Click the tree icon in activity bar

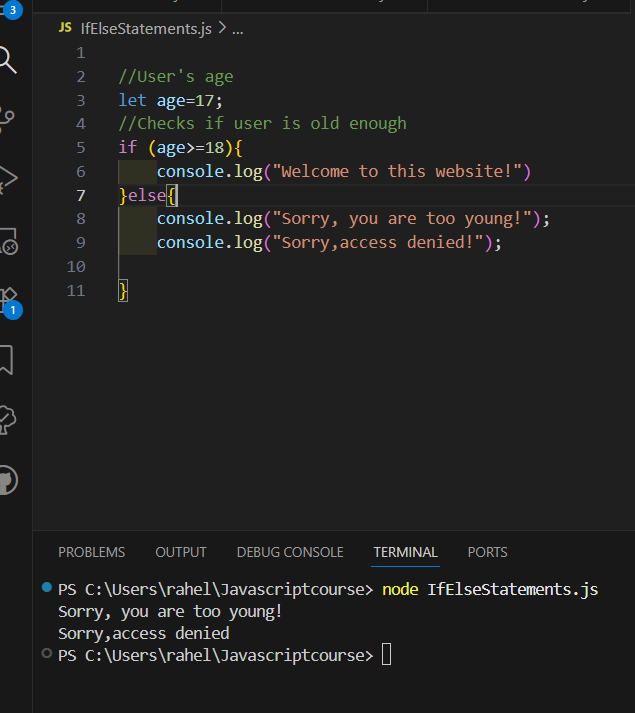click(6, 420)
